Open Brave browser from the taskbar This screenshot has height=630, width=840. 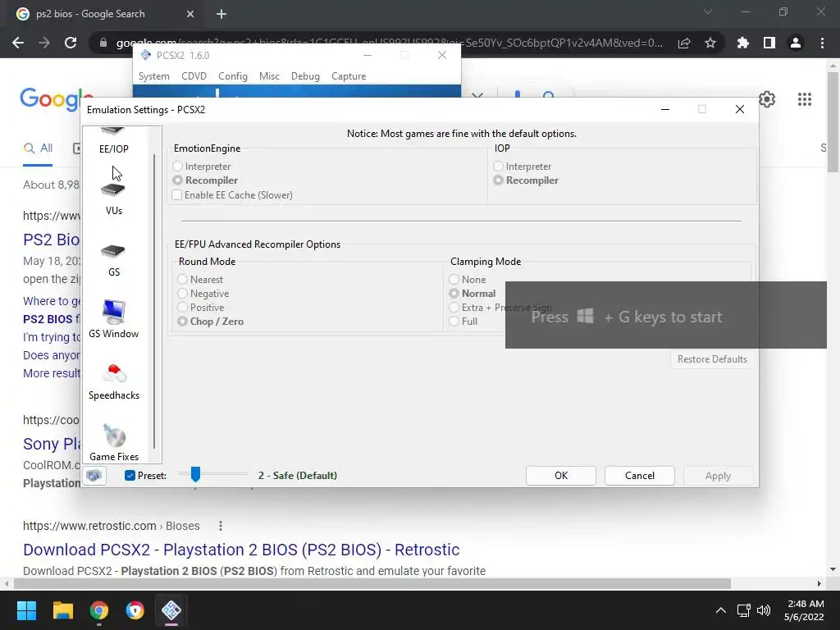tap(135, 610)
